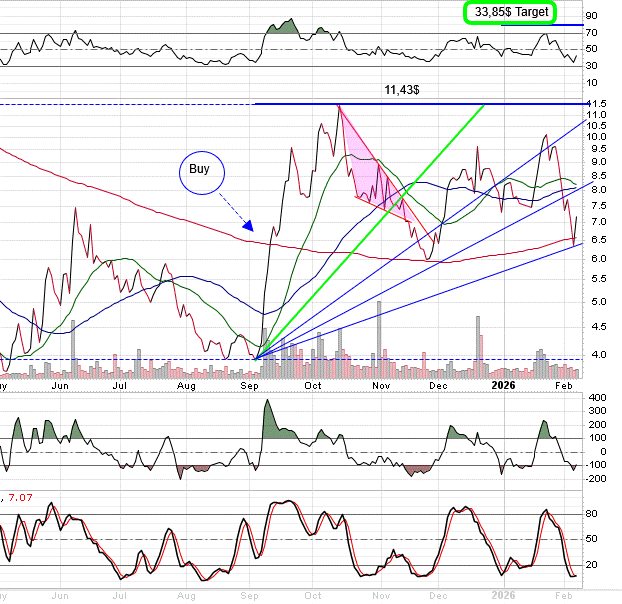This screenshot has width=622, height=604.
Task: Select the "6.5" value on the price scale
Action: [x=597, y=240]
